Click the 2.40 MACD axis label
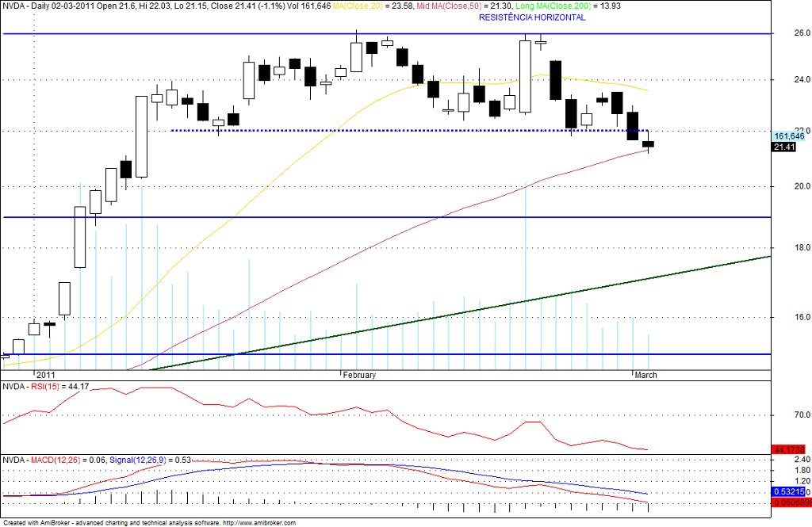This screenshot has width=812, height=527. tap(802, 459)
